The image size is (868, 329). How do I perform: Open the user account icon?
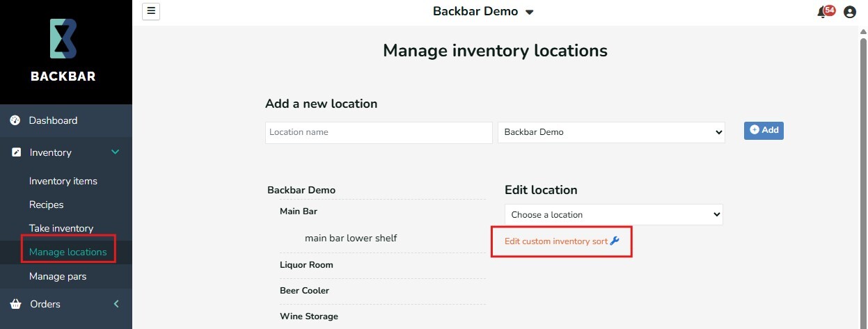coord(849,12)
